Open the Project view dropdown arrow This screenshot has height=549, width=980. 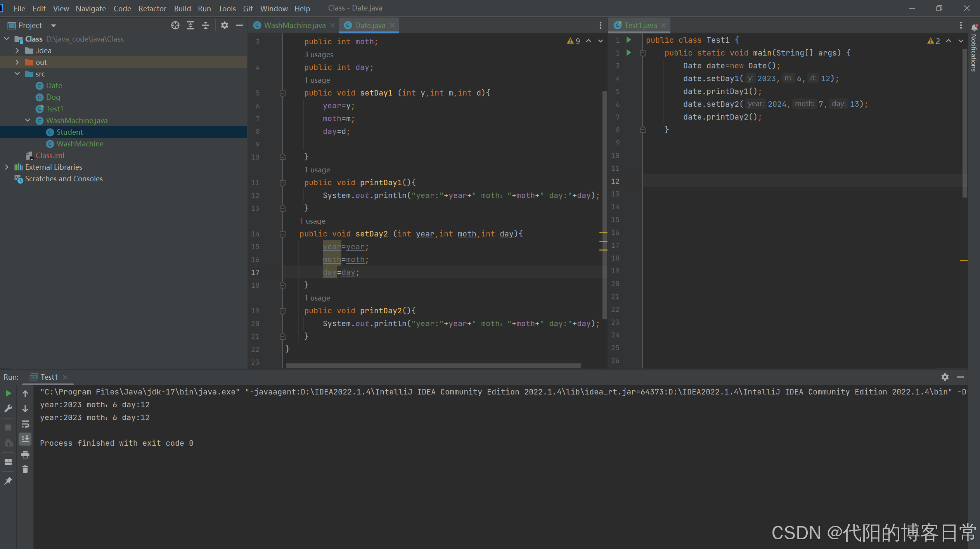pyautogui.click(x=54, y=26)
